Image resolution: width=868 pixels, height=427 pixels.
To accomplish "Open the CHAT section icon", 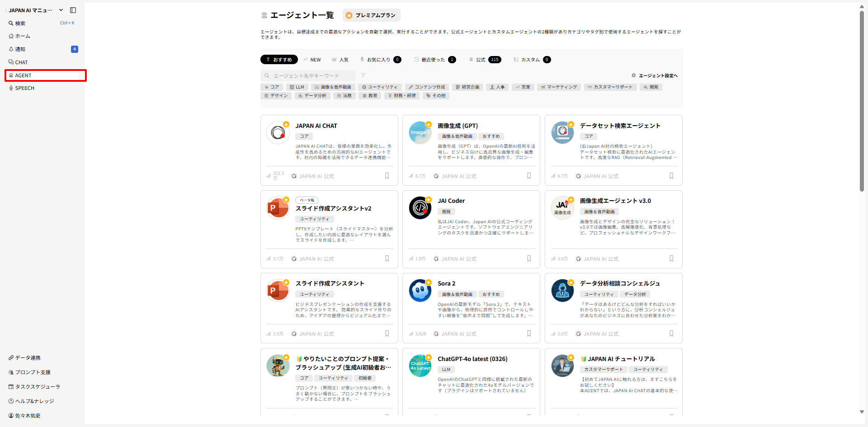I will 11,62.
